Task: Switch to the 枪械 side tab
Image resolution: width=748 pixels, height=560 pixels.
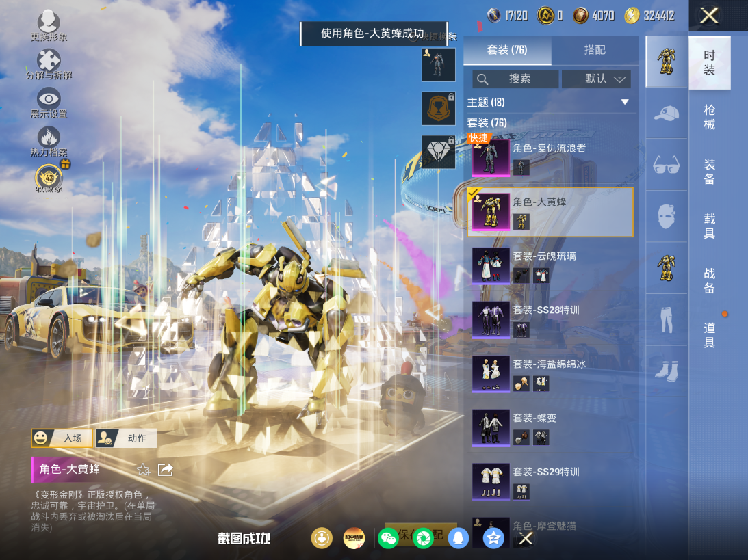Action: tap(710, 117)
